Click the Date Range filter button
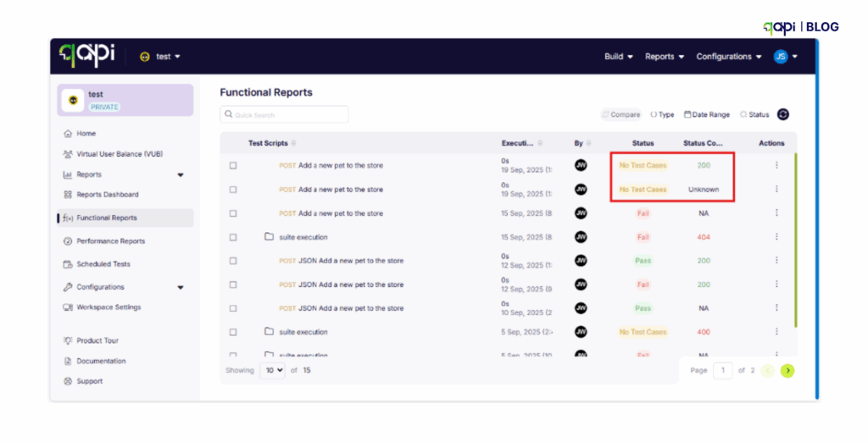868x442 pixels. [x=706, y=114]
